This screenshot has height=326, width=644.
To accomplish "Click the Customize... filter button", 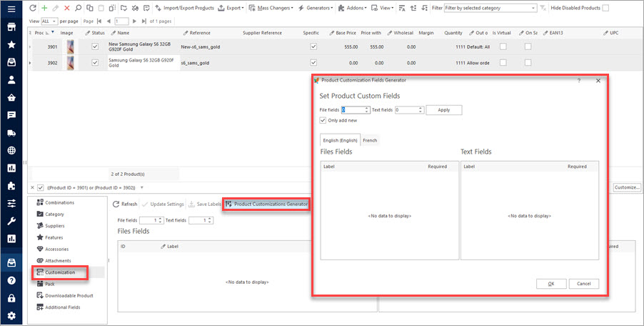I will 627,187.
